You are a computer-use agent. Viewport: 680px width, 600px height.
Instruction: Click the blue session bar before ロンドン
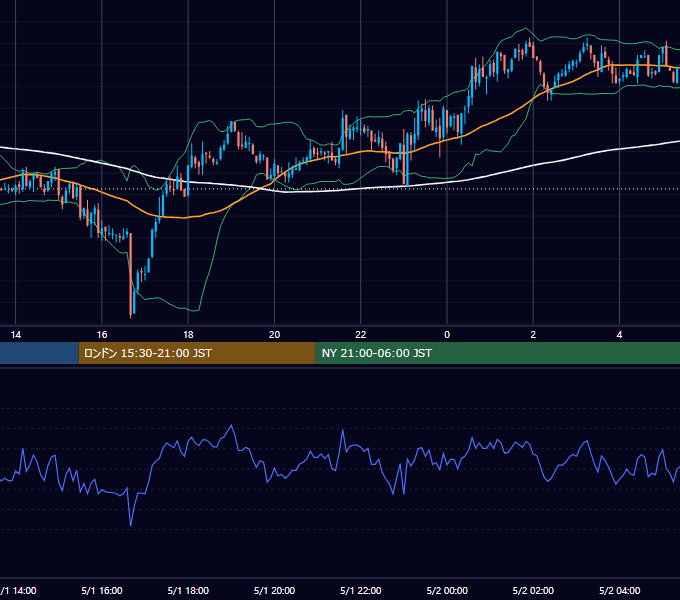(39, 353)
